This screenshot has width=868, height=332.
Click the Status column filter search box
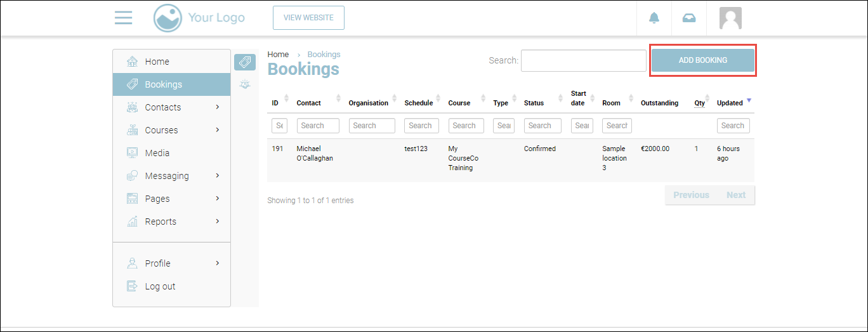coord(542,126)
